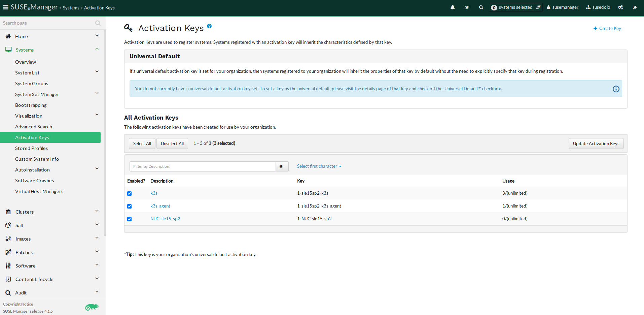Viewport: 644px width, 315px height.
Task: Click the Patches icon in sidebar
Action: [8, 252]
